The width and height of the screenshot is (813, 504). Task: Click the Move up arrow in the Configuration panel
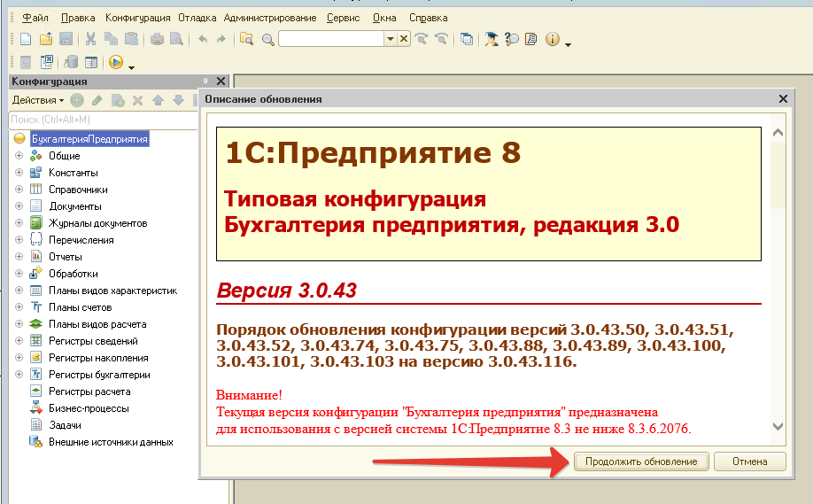click(x=159, y=100)
